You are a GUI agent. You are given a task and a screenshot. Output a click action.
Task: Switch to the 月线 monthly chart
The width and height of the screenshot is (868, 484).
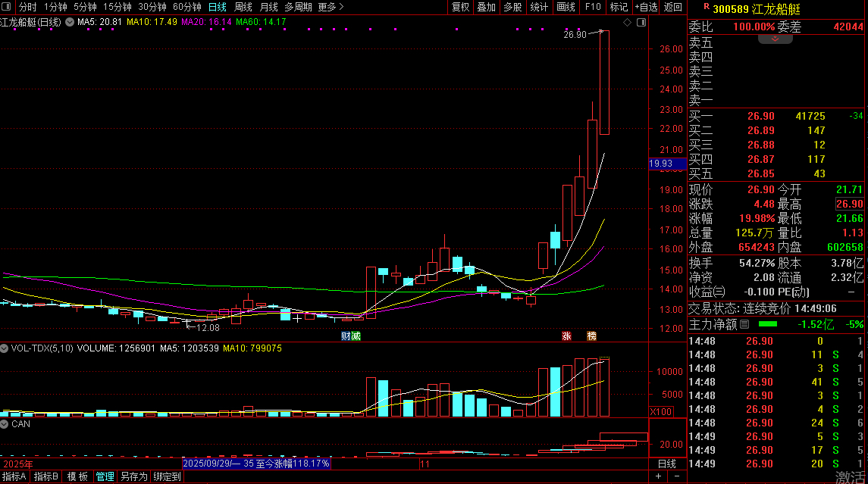(x=268, y=7)
